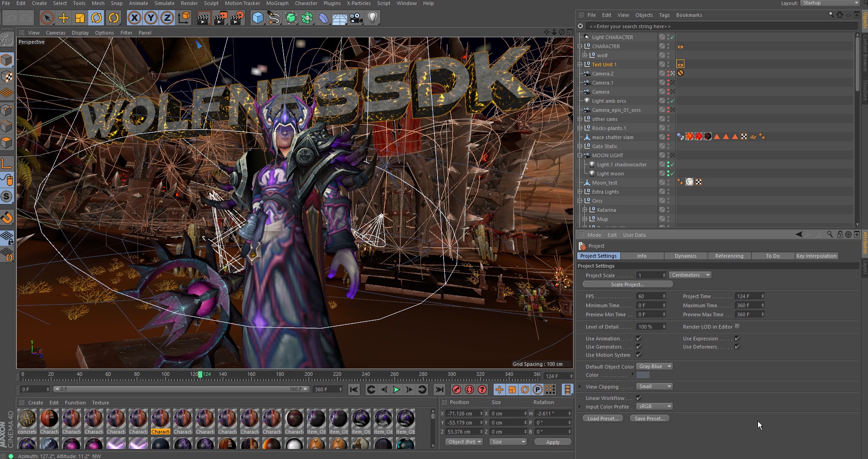Enable Render LOD in Editor checkbox

(737, 326)
